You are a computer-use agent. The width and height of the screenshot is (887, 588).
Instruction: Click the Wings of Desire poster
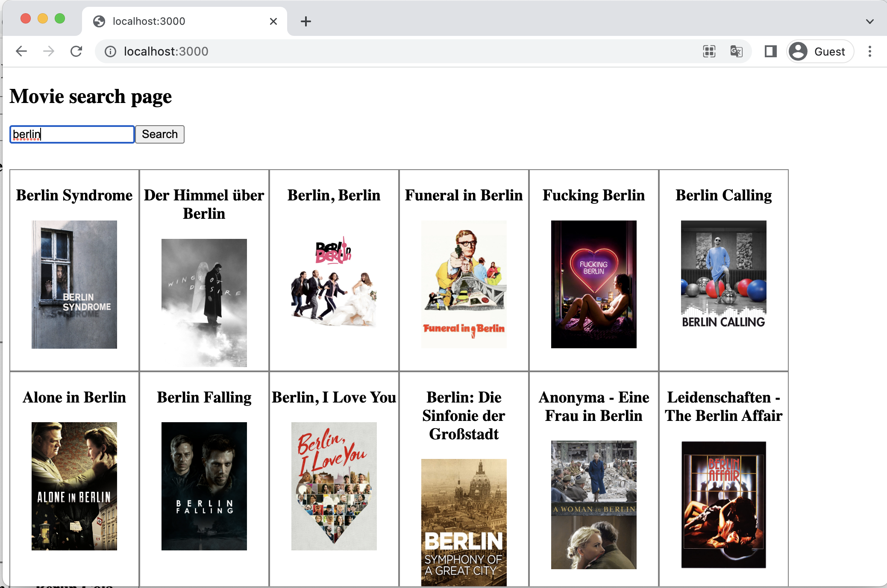[x=204, y=303]
